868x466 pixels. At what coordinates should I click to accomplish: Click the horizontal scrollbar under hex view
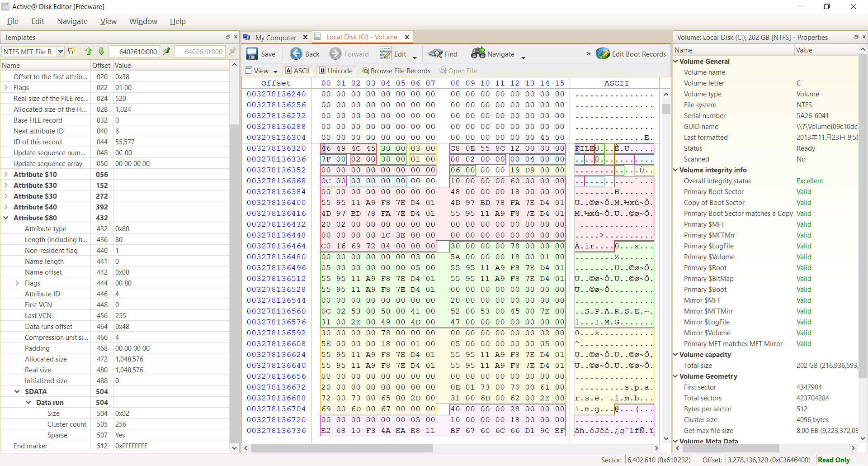tap(451, 448)
